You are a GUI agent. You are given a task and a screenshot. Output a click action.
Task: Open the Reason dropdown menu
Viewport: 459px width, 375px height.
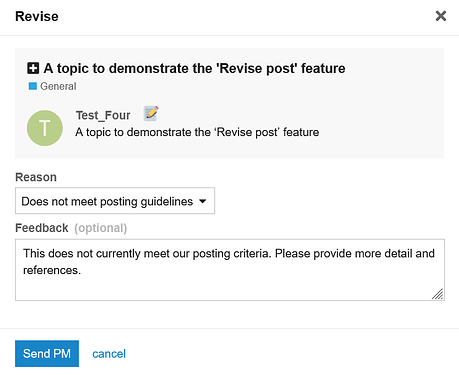click(x=115, y=201)
